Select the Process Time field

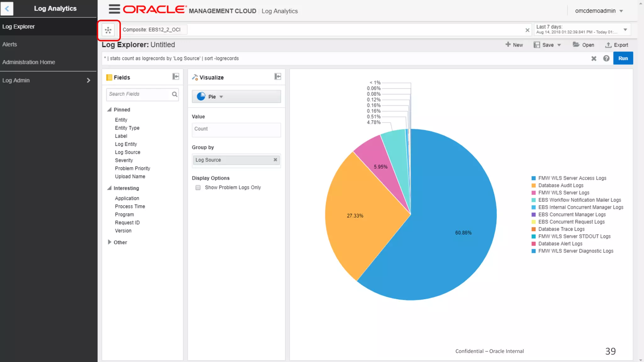coord(130,206)
